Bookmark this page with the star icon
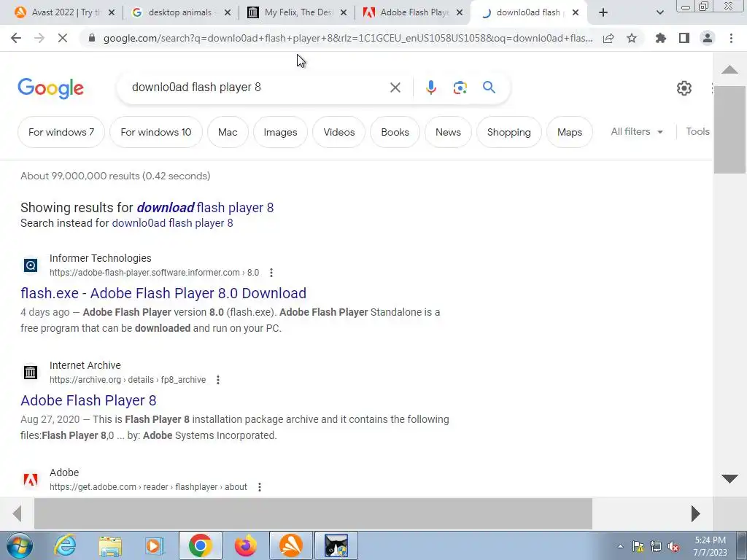This screenshot has height=560, width=747. (632, 38)
